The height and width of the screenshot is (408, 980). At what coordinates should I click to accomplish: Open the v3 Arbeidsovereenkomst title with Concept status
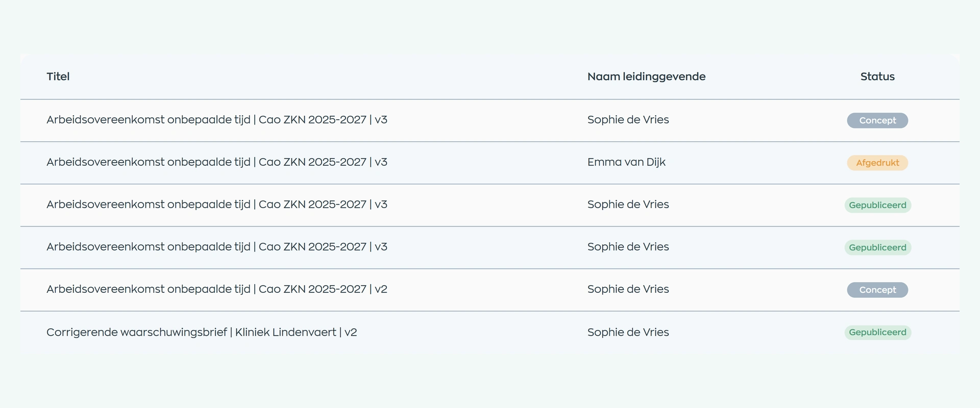[217, 120]
